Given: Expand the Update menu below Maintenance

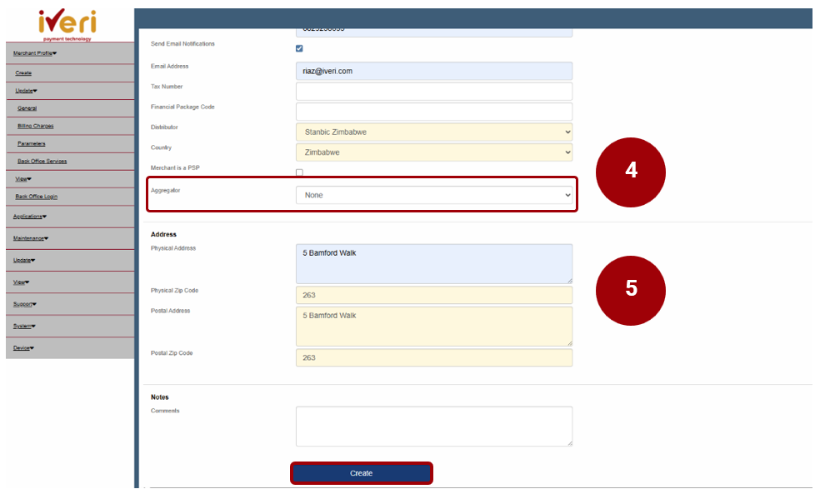Looking at the screenshot, I should (x=24, y=260).
